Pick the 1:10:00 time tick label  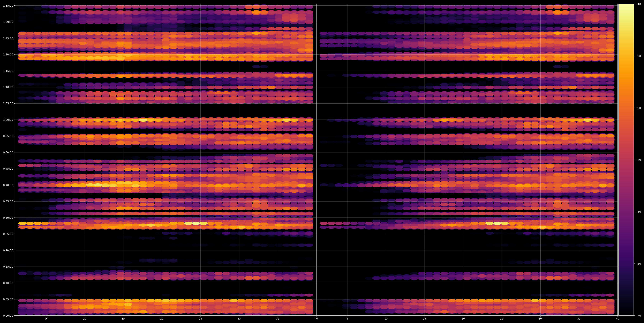click(x=8, y=87)
